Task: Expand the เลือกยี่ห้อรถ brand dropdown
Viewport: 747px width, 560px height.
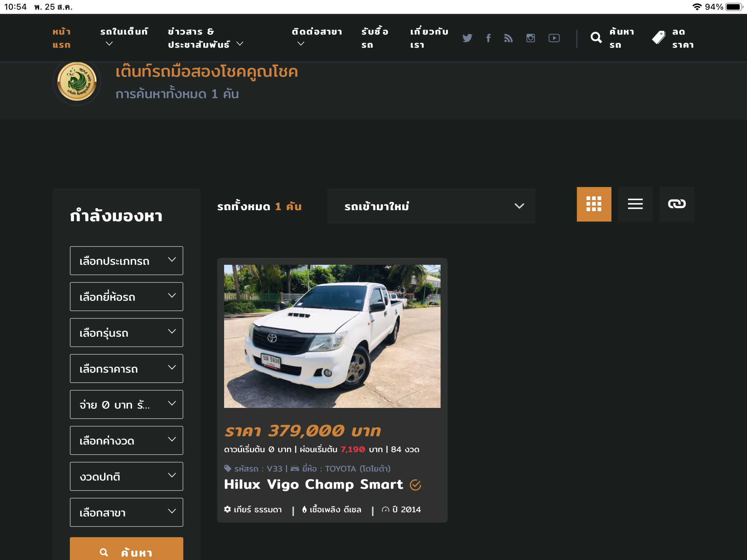Action: coord(126,297)
